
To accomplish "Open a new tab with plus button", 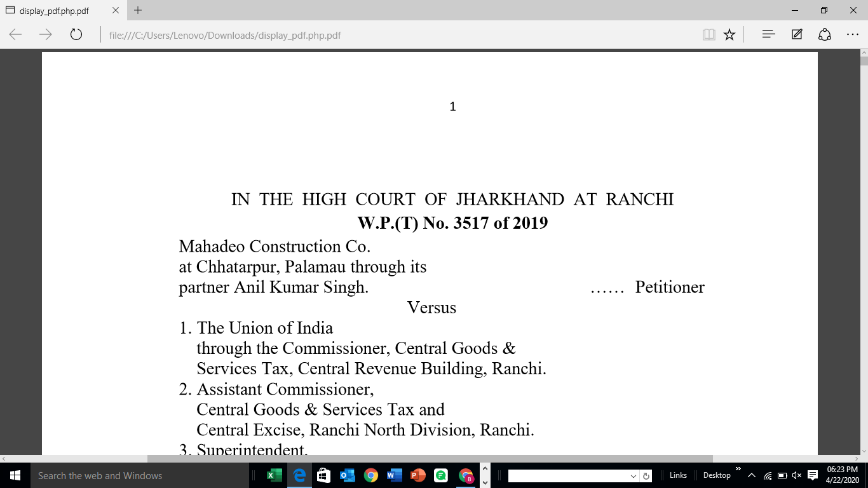I will [138, 11].
